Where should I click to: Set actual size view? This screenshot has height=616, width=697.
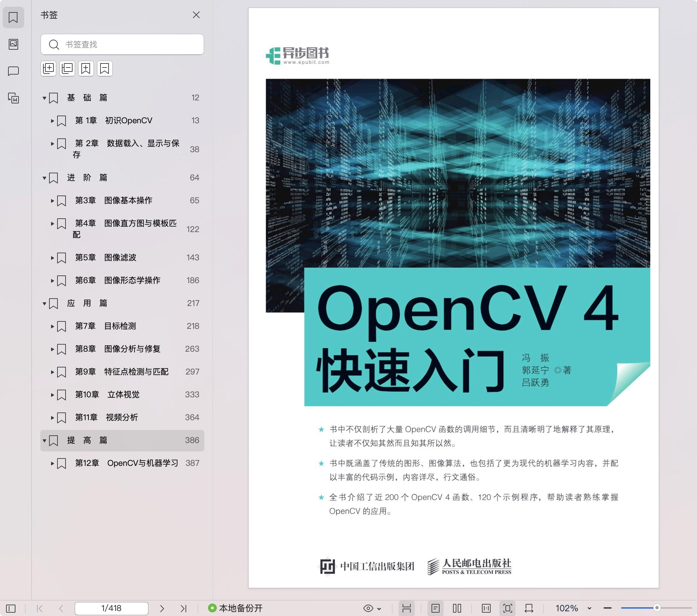pos(486,608)
